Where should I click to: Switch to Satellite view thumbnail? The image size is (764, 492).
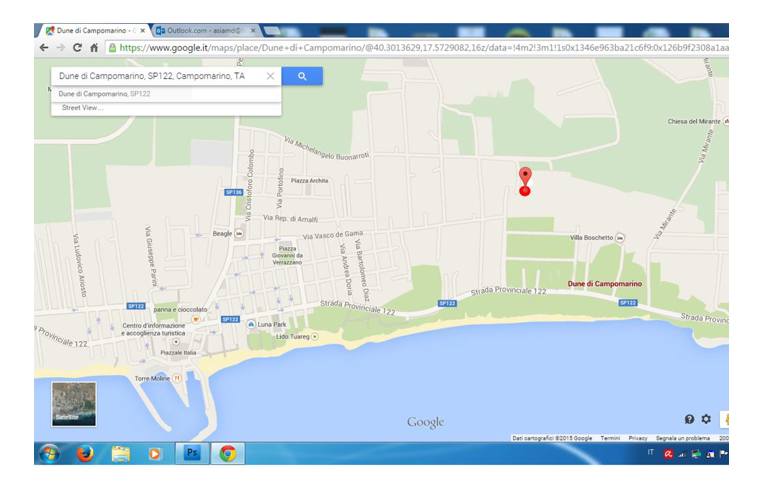(74, 404)
